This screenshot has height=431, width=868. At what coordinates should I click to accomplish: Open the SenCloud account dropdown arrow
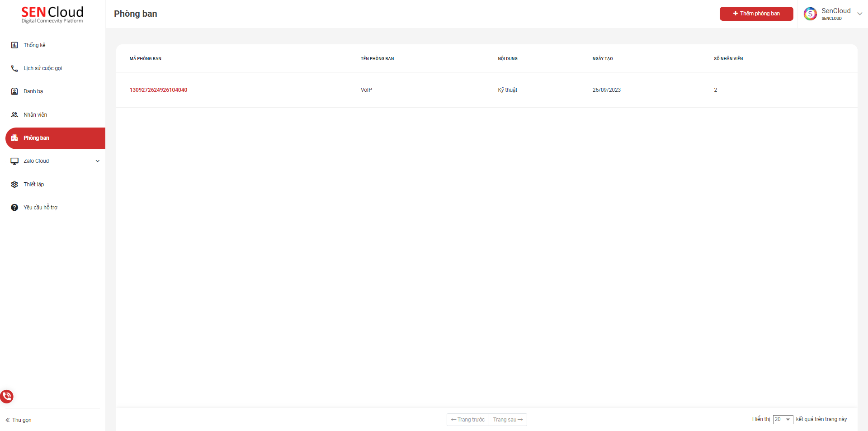860,14
